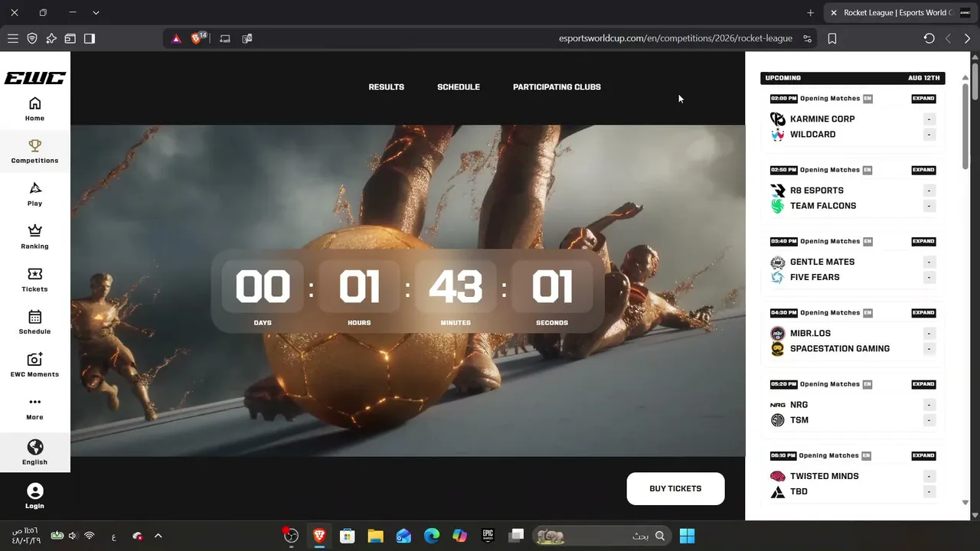Open the tab search dropdown arrow

(x=96, y=13)
